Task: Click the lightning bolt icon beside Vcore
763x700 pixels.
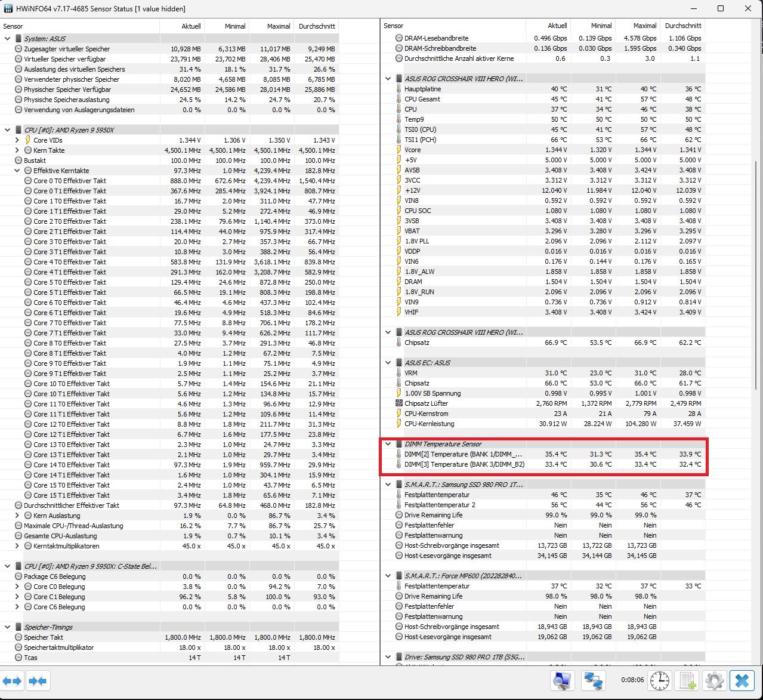Action: point(399,150)
